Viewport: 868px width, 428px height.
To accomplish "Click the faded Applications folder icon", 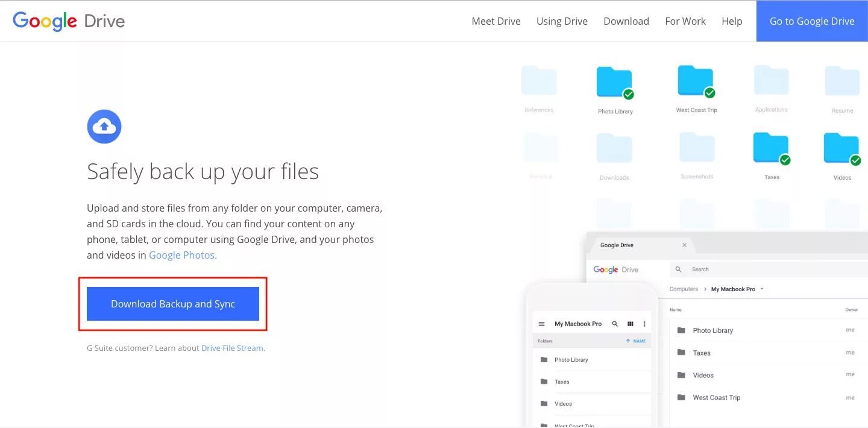I will point(771,81).
